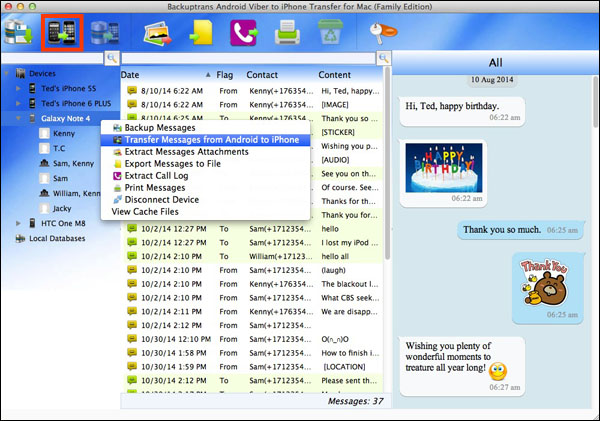Click the 'Hi, Ted, happy birthday.' chat bubble
600x421 pixels.
[x=462, y=111]
